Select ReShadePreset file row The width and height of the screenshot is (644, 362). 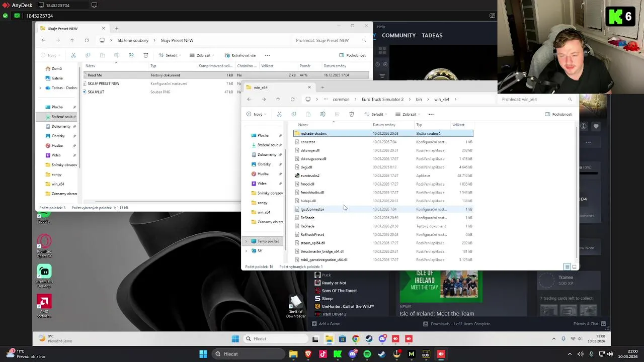pyautogui.click(x=383, y=235)
